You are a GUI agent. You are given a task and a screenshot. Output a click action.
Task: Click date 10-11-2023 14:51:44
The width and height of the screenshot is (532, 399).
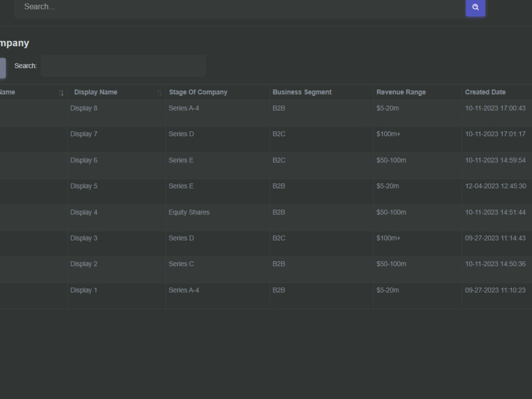(x=495, y=212)
